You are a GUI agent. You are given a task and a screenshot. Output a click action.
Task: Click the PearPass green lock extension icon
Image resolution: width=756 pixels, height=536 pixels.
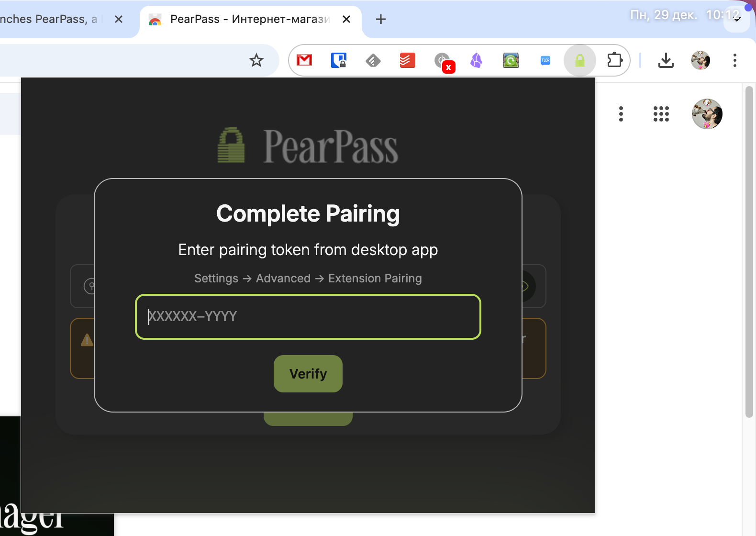point(580,60)
